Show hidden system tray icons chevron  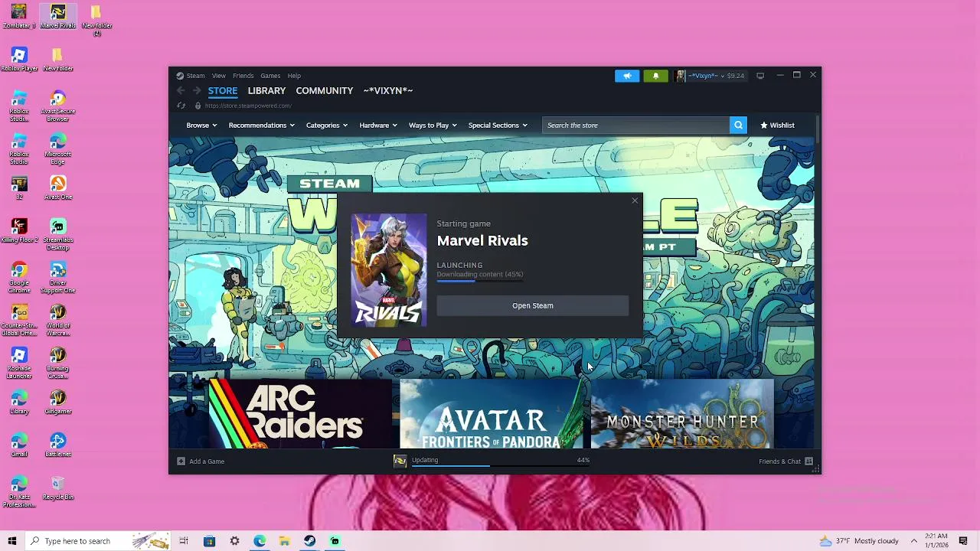tap(913, 541)
